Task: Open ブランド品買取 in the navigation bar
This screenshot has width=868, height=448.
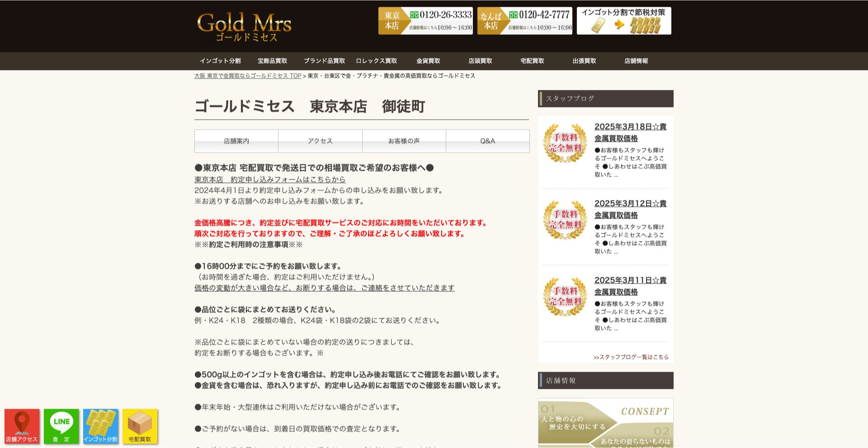Action: (x=324, y=61)
